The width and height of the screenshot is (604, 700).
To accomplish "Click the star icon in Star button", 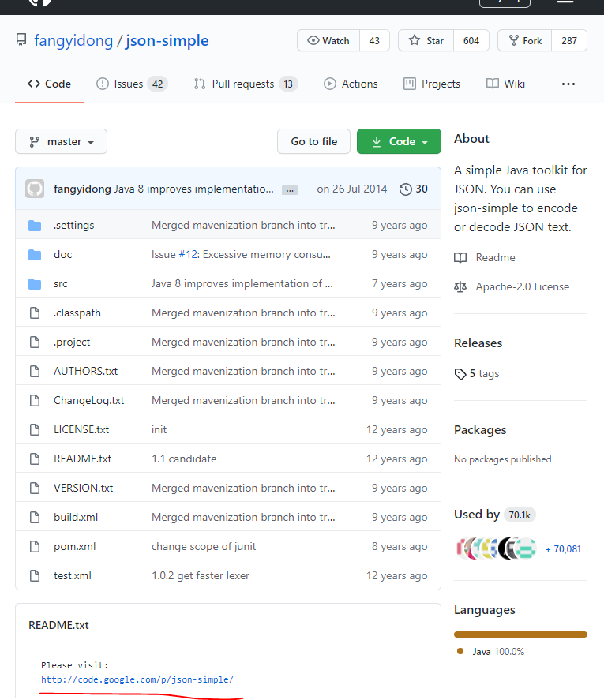I will (415, 40).
